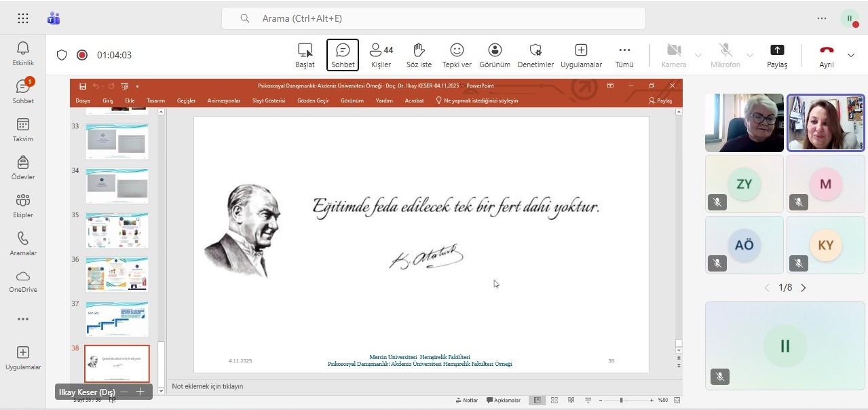
Task: Raise hand with Söz iste
Action: (x=419, y=55)
